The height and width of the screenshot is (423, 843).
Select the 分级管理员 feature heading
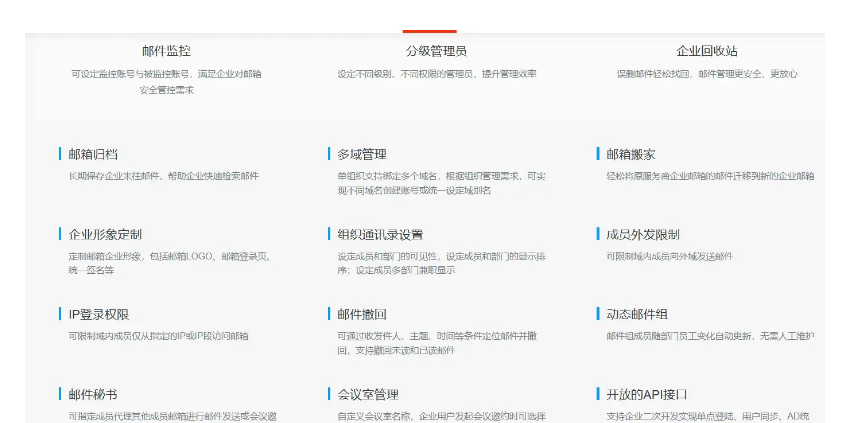click(436, 51)
